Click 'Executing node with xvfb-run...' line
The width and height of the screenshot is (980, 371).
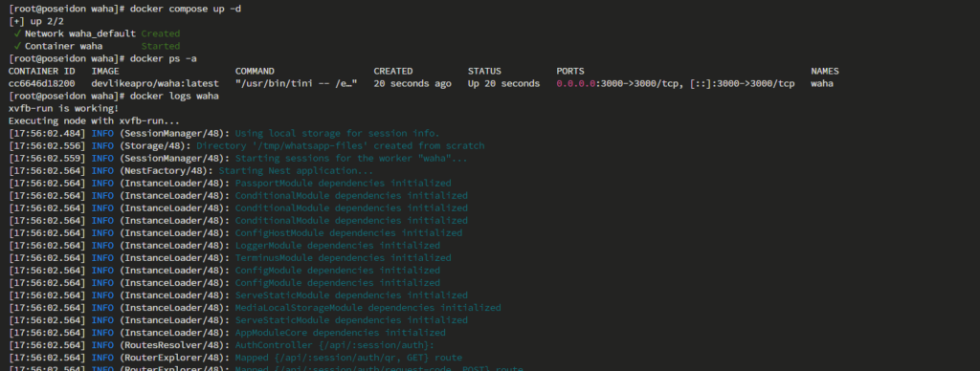pyautogui.click(x=95, y=121)
